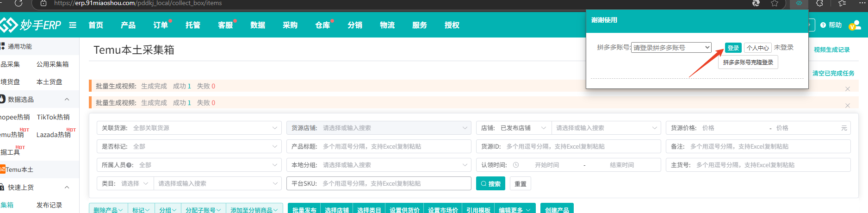The image size is (868, 213).
Task: Focus the 产品标题 input field
Action: tap(379, 146)
